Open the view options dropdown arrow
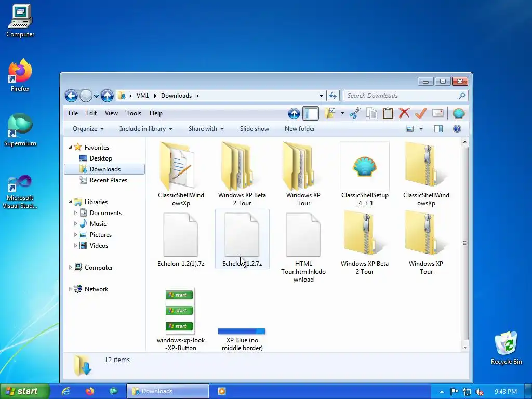This screenshot has width=532, height=399. coord(421,129)
